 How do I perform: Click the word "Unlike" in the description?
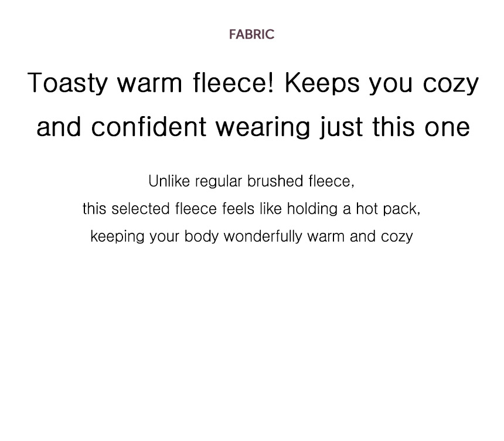pos(169,181)
